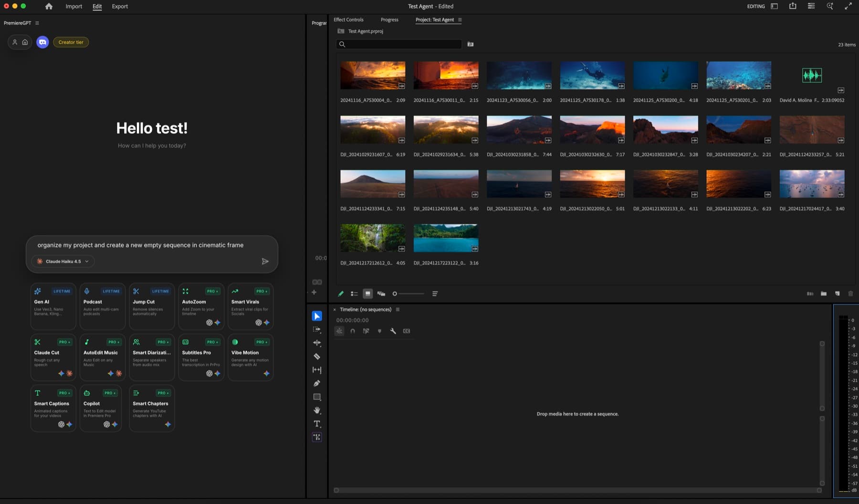Image resolution: width=859 pixels, height=504 pixels.
Task: Send the prompt with the arrow button
Action: tap(265, 261)
